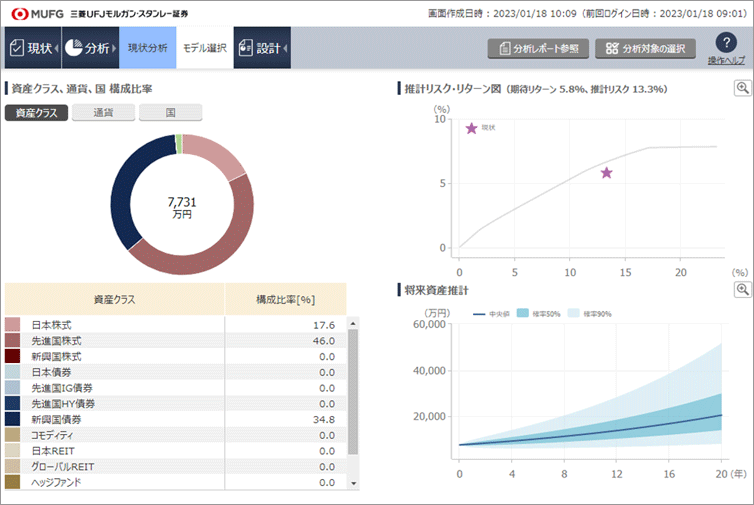
Task: Switch composition view to 通貨
Action: pos(104,113)
